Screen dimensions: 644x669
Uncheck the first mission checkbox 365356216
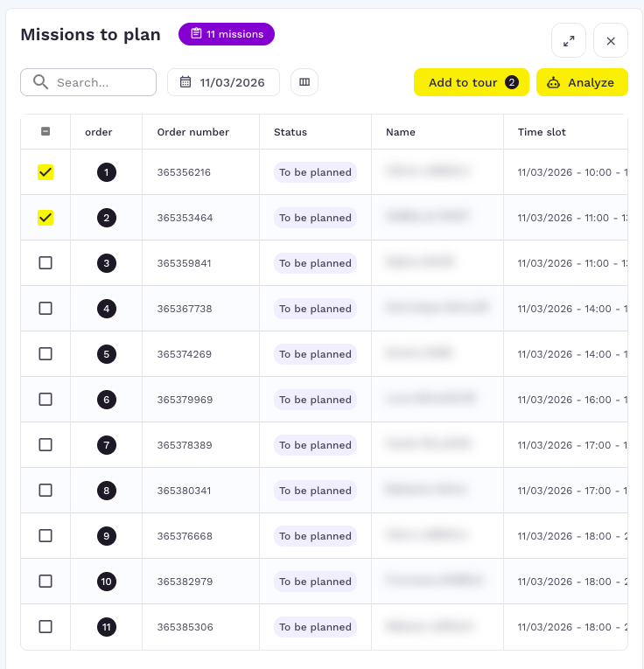pyautogui.click(x=45, y=172)
